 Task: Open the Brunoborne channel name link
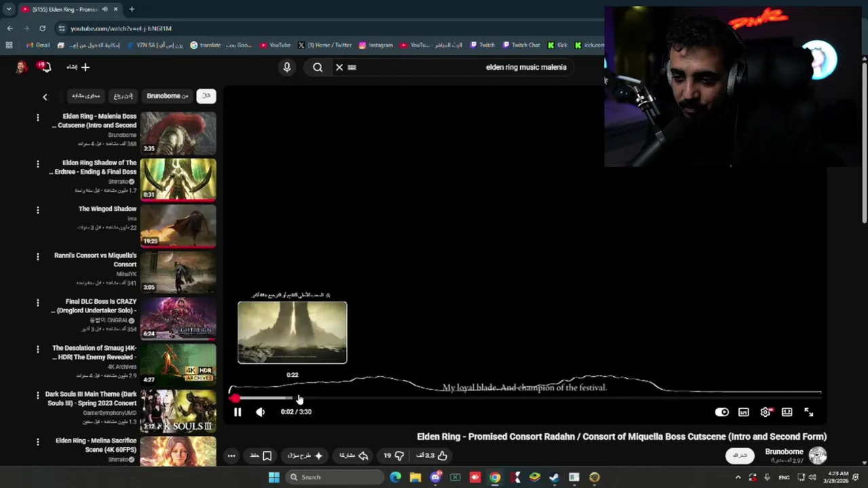(x=784, y=451)
